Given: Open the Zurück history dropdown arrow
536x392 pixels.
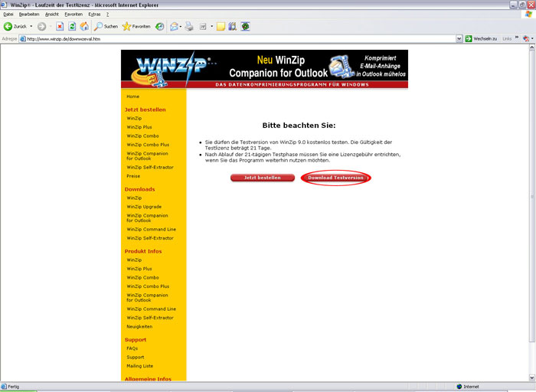Looking at the screenshot, I should [x=31, y=26].
